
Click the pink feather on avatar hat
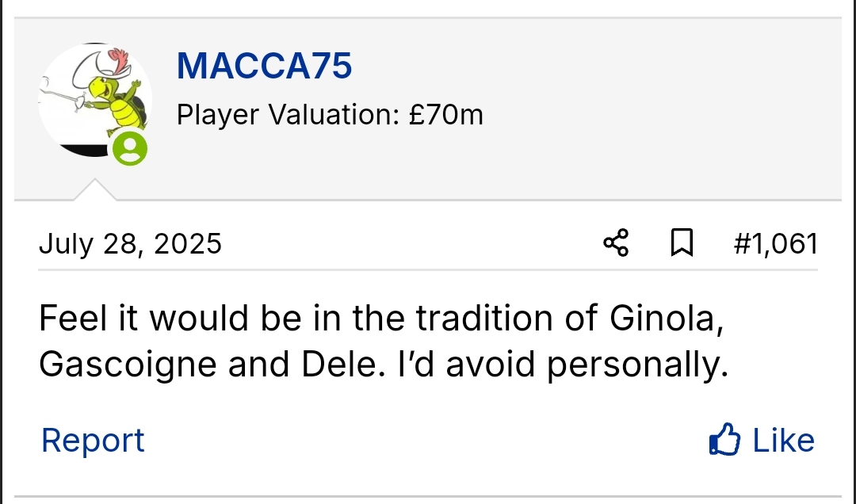[x=119, y=58]
